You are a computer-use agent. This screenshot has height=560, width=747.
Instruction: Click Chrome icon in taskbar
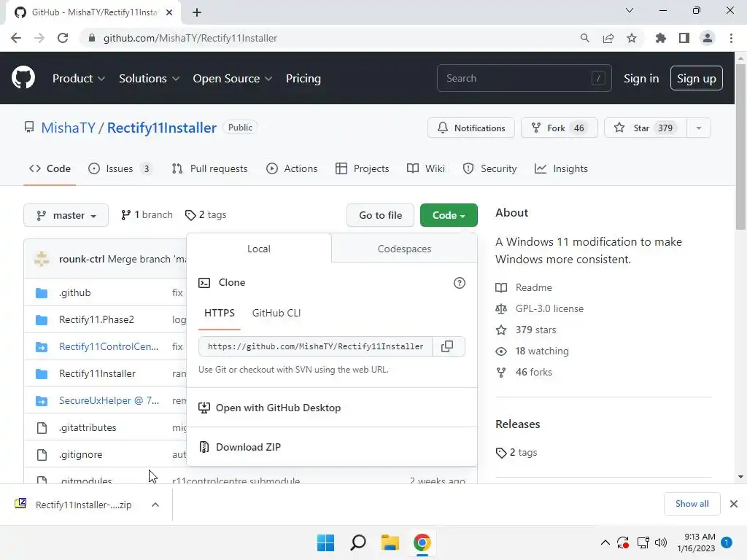click(422, 542)
